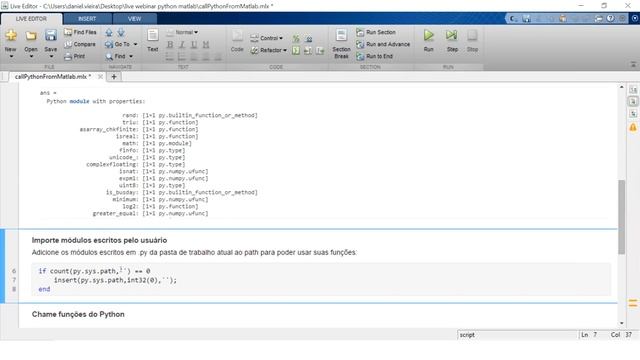Click Run Section

tap(376, 32)
